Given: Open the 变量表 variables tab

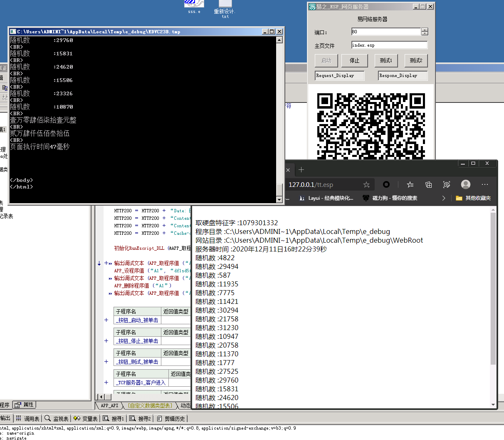Looking at the screenshot, I should click(x=86, y=418).
